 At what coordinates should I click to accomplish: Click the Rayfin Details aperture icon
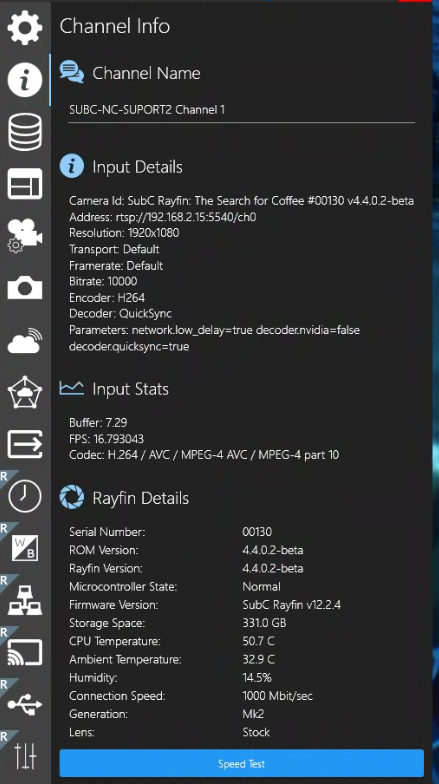coord(72,498)
